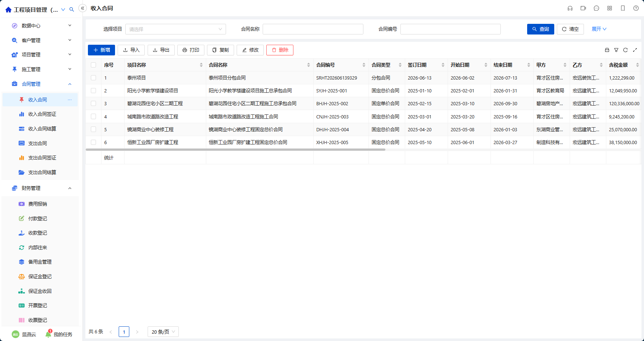The height and width of the screenshot is (341, 644).
Task: Expand more filters with 展开
Action: (599, 29)
